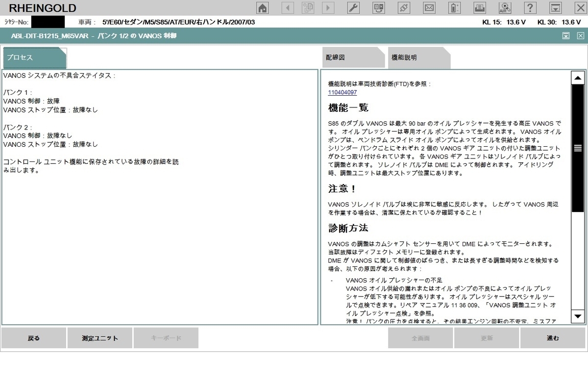Click the 進む button
588x368 pixels.
pyautogui.click(x=553, y=338)
